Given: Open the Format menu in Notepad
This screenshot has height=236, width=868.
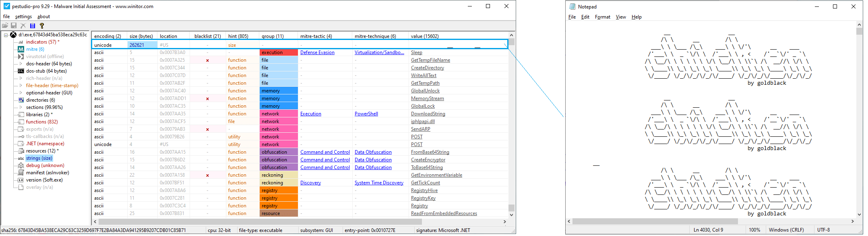Looking at the screenshot, I should pyautogui.click(x=602, y=17).
